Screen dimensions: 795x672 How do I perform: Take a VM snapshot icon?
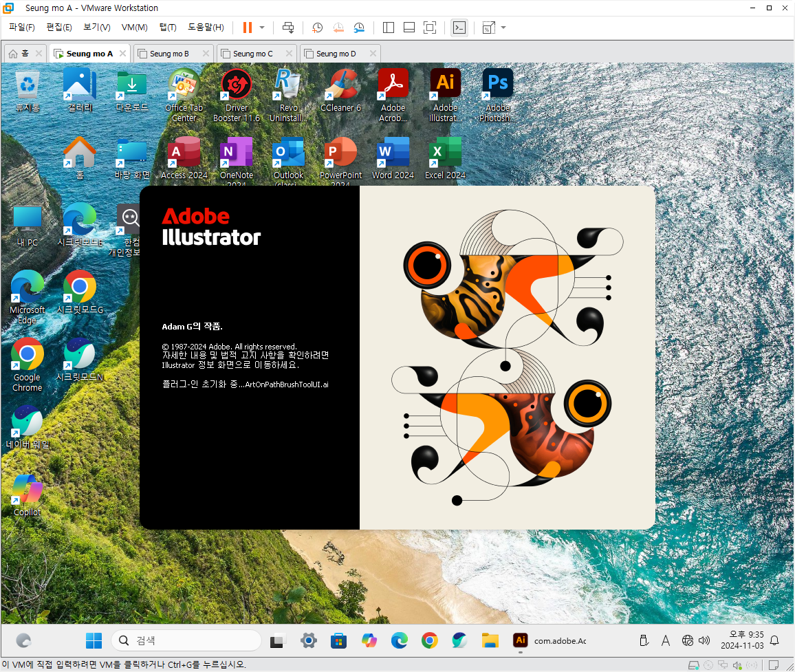pyautogui.click(x=318, y=28)
